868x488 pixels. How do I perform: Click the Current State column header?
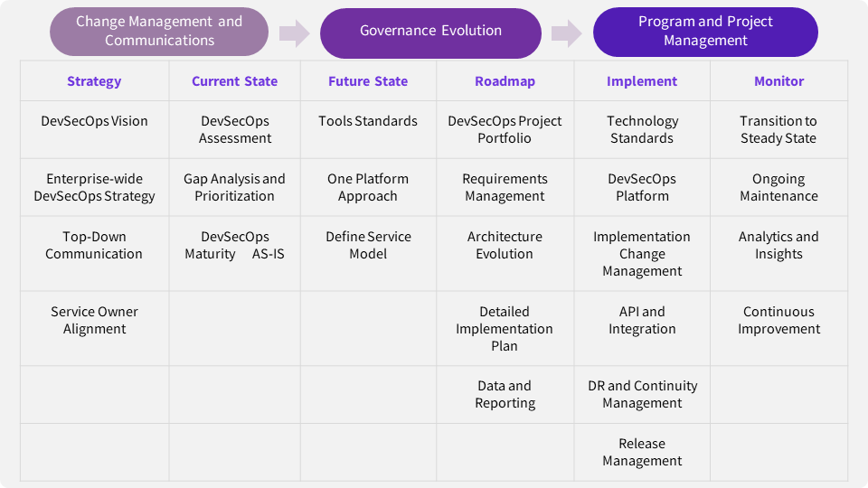(x=234, y=81)
